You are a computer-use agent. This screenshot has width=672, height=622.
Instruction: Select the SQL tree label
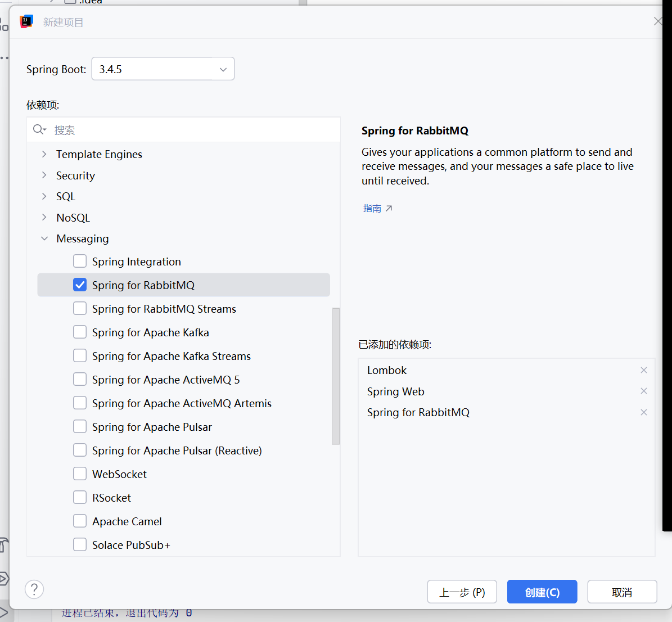[66, 196]
